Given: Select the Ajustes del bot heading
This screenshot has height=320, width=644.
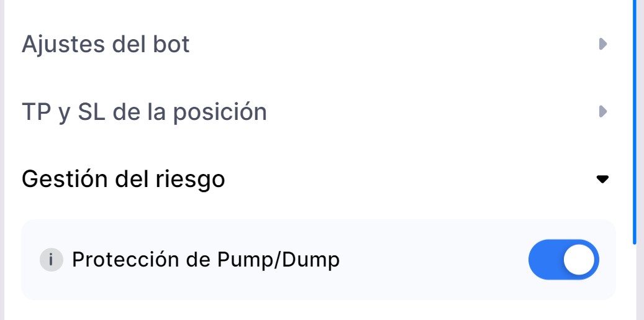Looking at the screenshot, I should pyautogui.click(x=106, y=44).
